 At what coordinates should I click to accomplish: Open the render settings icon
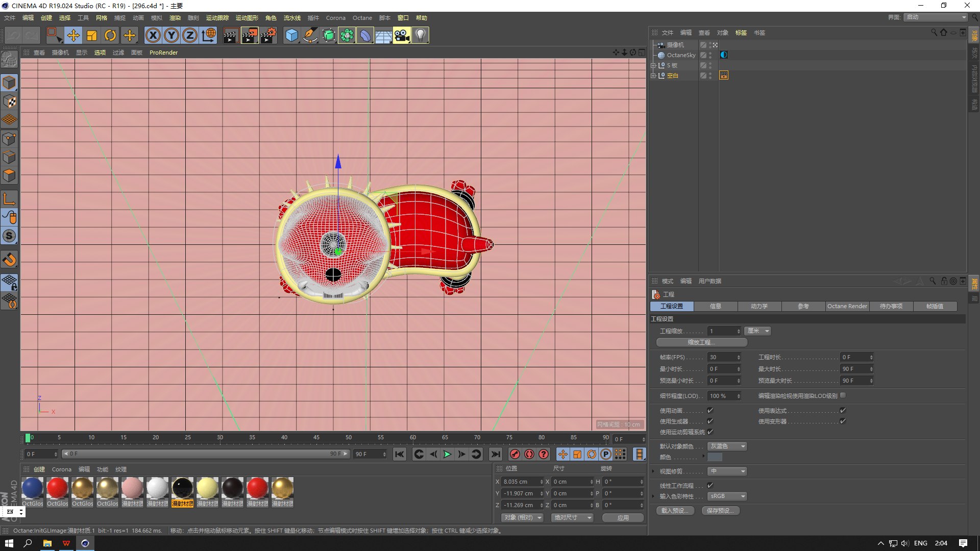(268, 35)
